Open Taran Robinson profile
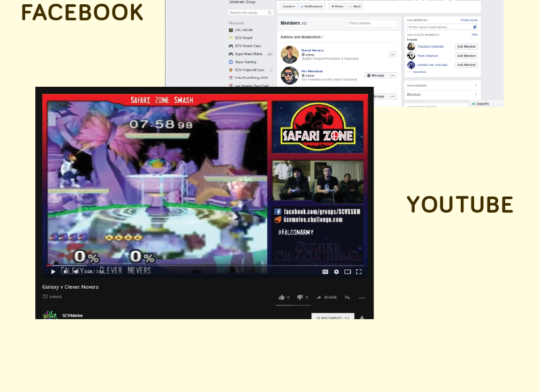This screenshot has height=392, width=540. pyautogui.click(x=427, y=56)
